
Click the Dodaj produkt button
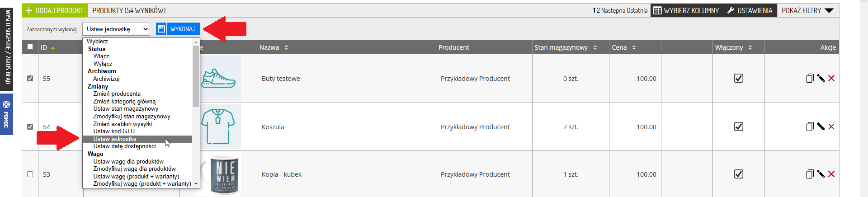coord(55,10)
